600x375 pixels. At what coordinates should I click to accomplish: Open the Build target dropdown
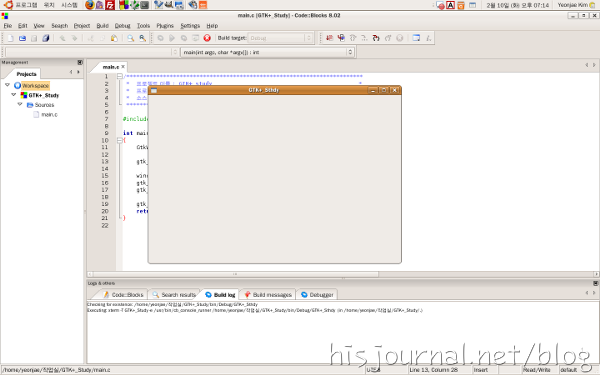[280, 38]
